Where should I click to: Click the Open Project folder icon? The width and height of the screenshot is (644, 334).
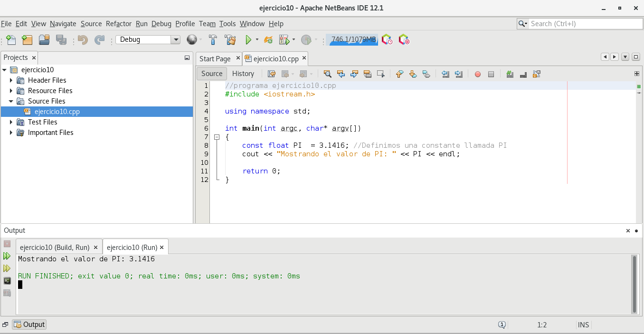44,40
